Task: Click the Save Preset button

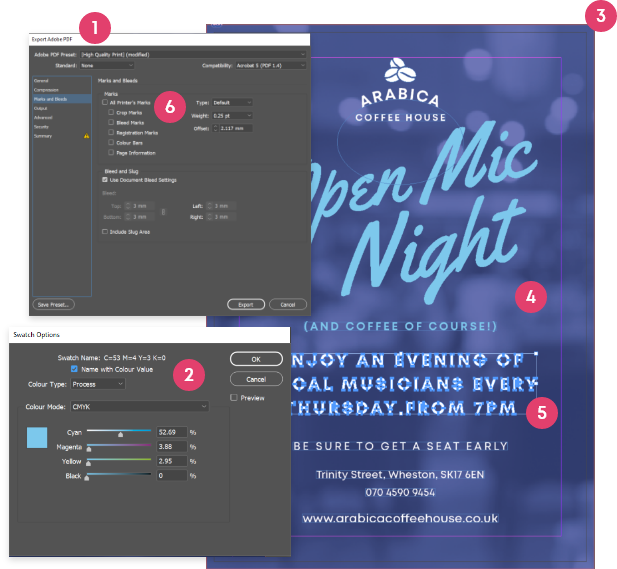Action: tap(54, 305)
